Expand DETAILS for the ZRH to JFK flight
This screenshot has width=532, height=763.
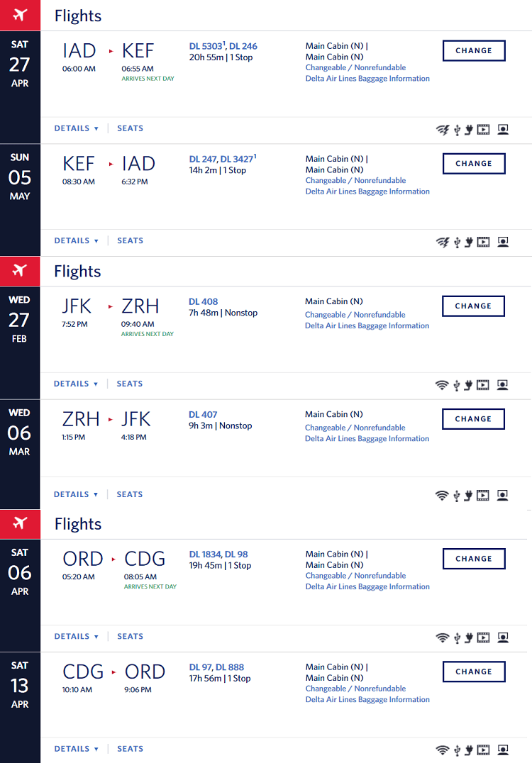[76, 494]
